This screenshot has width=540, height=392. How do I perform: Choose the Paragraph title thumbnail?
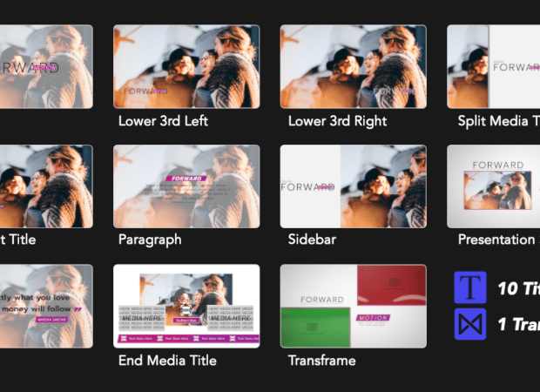pos(186,186)
